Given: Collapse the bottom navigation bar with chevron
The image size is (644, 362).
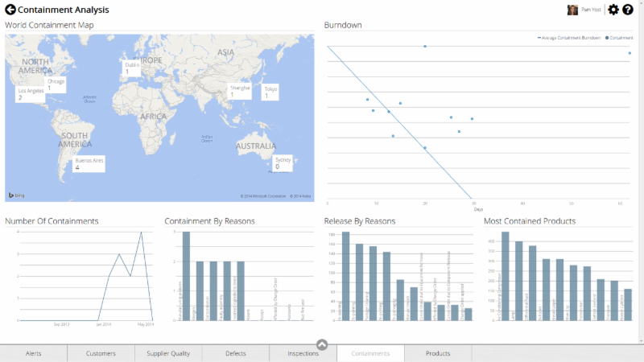Looking at the screenshot, I should [322, 344].
